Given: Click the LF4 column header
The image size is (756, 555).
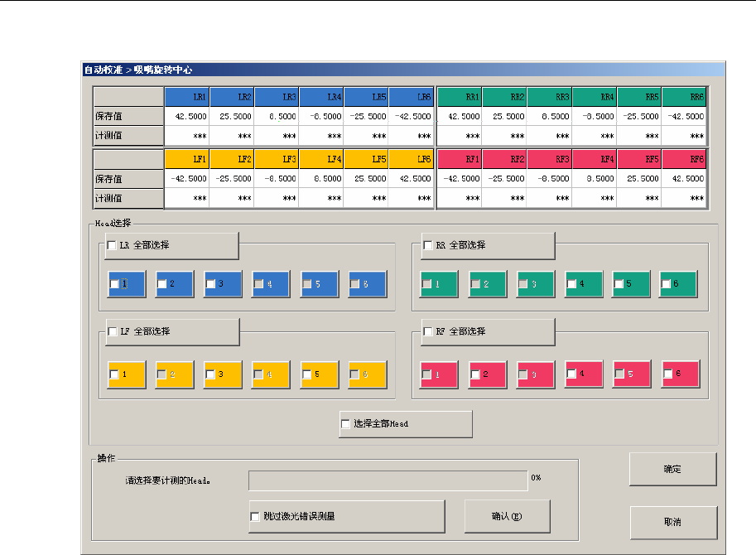Looking at the screenshot, I should tap(321, 159).
